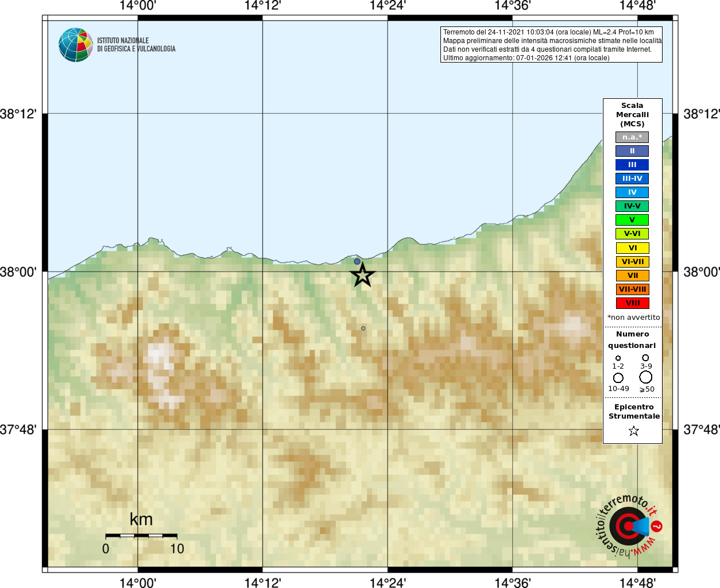Click the intensity II legend swatch

(x=632, y=151)
